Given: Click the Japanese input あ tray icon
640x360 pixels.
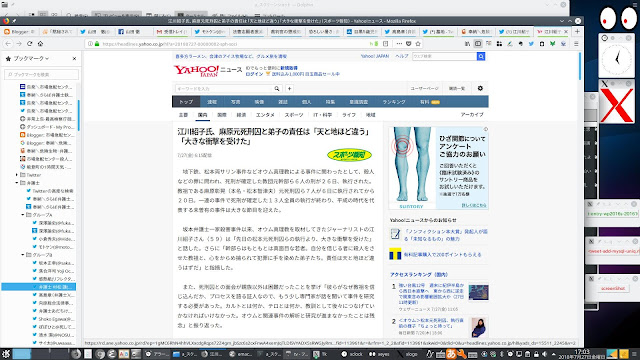Looking at the screenshot, I should click(x=451, y=354).
